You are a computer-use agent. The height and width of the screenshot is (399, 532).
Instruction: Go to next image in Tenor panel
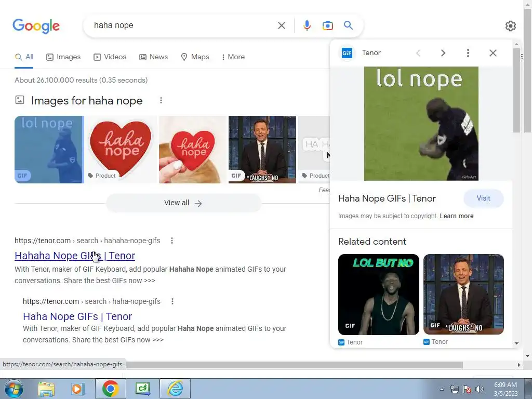[443, 53]
